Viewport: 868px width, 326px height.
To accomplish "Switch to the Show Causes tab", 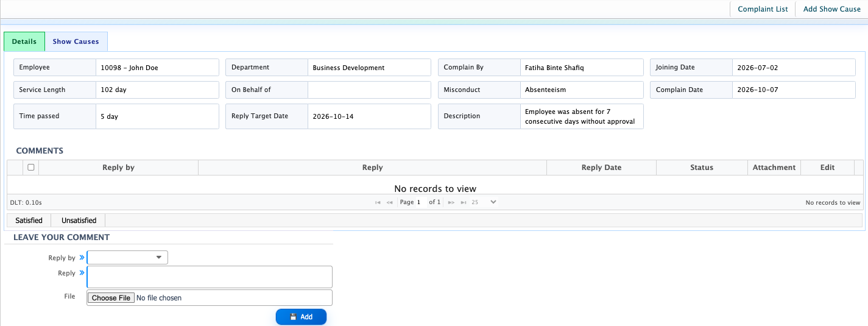I will coord(76,41).
